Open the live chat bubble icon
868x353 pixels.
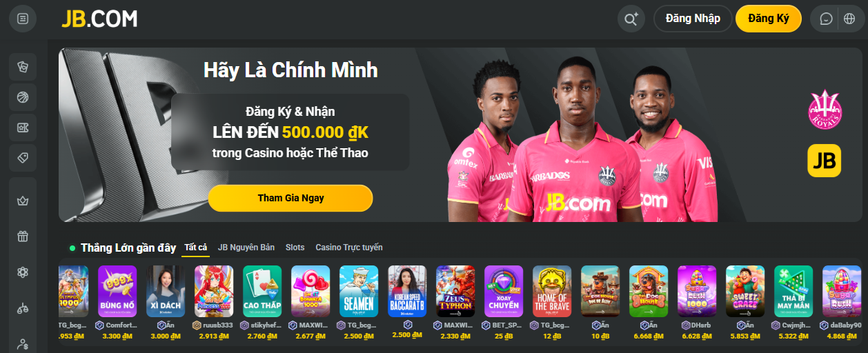(x=826, y=19)
